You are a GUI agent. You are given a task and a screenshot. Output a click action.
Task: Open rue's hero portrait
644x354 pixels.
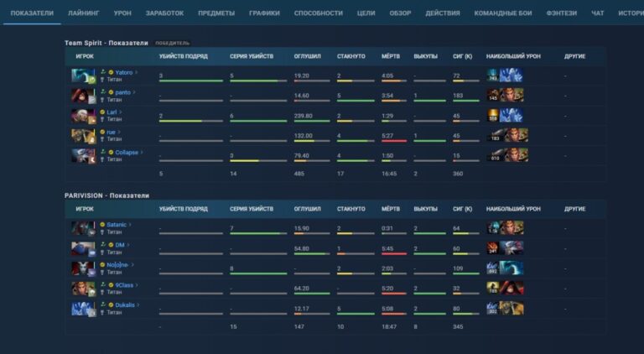point(84,136)
